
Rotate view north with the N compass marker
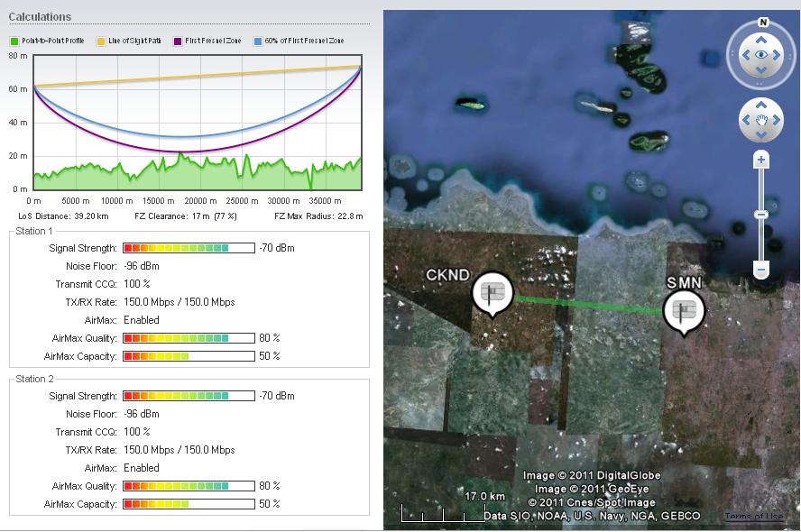tap(763, 23)
